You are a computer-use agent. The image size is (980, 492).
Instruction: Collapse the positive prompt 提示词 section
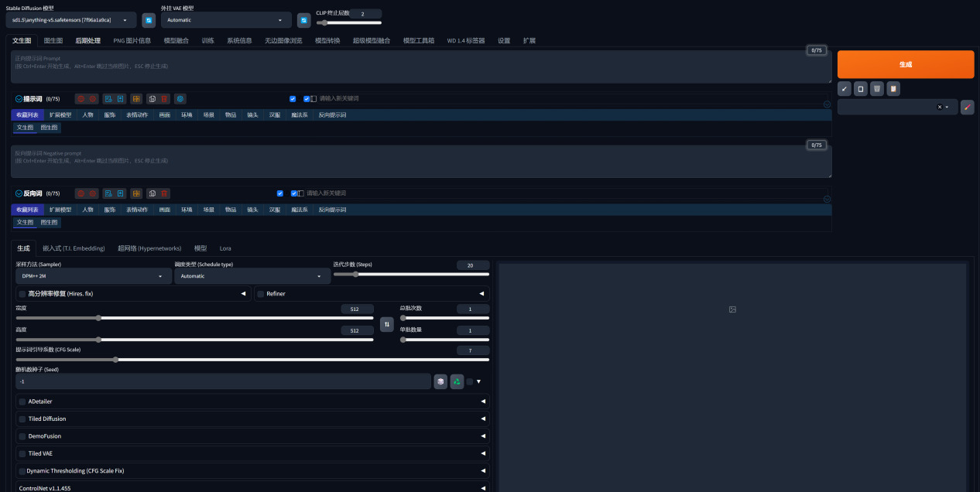tap(19, 99)
